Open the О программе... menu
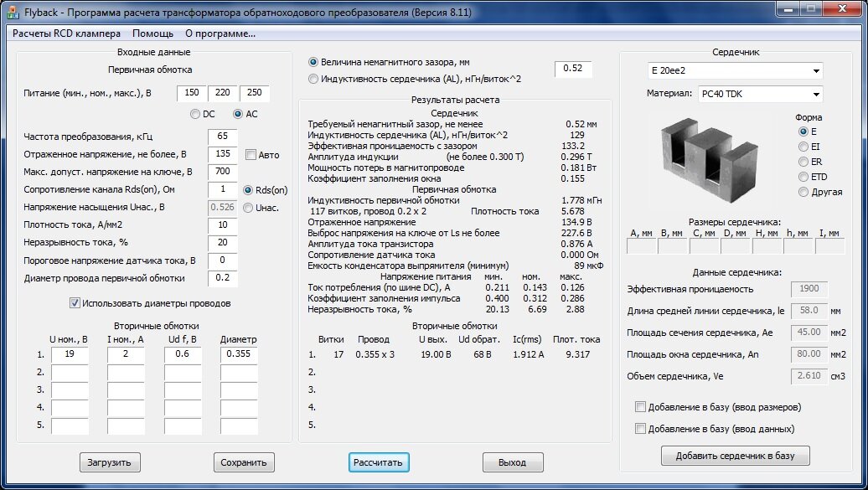 pyautogui.click(x=220, y=34)
